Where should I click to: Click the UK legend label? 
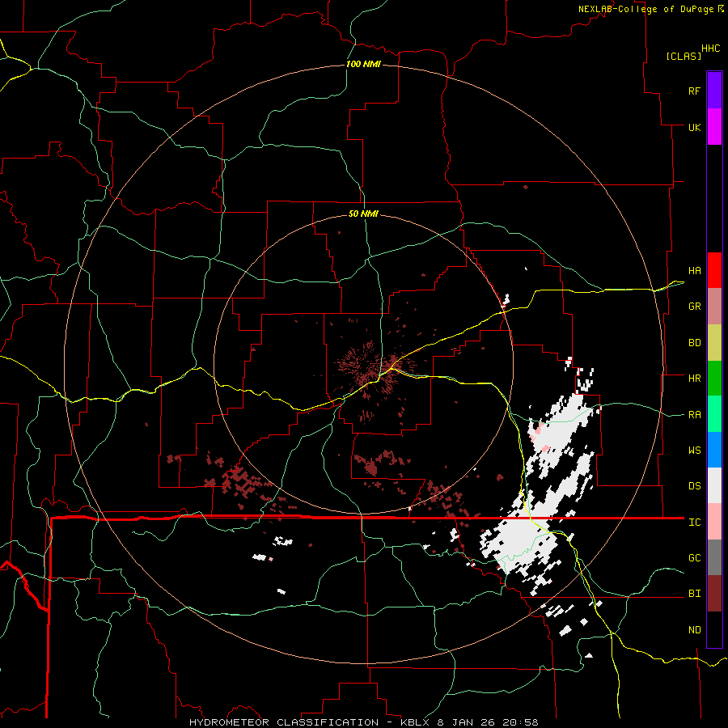coord(694,127)
